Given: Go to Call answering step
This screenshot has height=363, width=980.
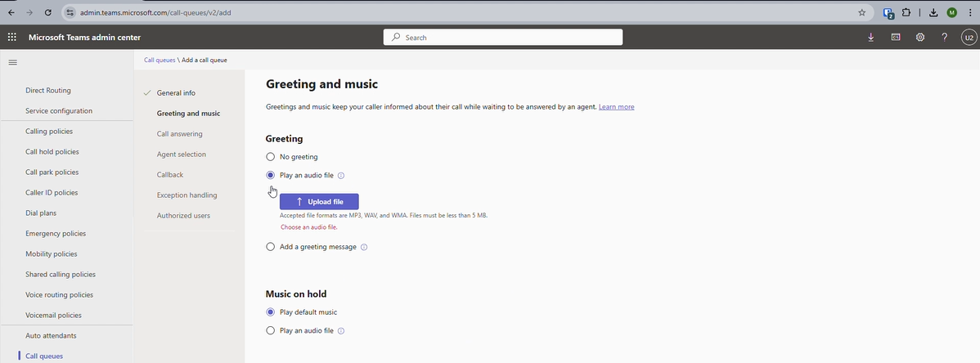Looking at the screenshot, I should pyautogui.click(x=179, y=134).
